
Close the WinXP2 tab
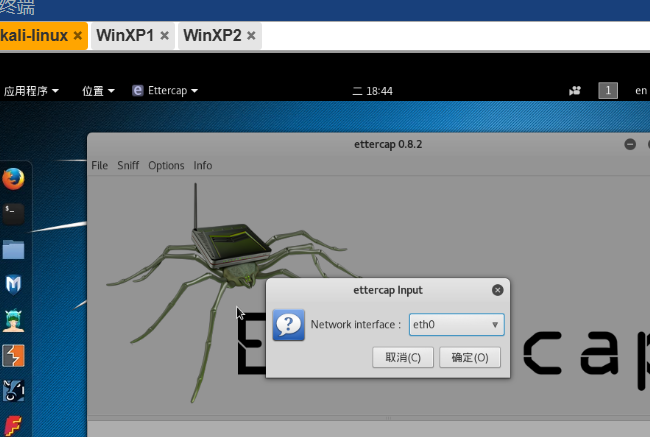coord(251,36)
